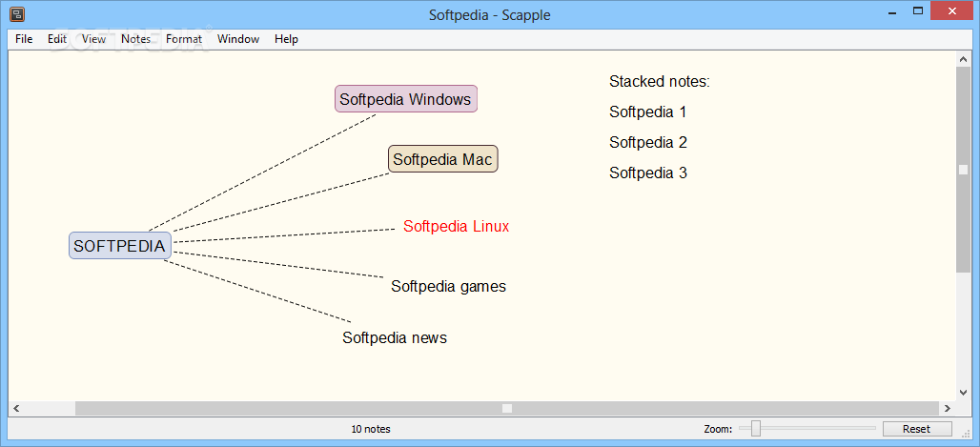Viewport: 980px width, 447px height.
Task: Open the Notes menu
Action: pyautogui.click(x=135, y=39)
